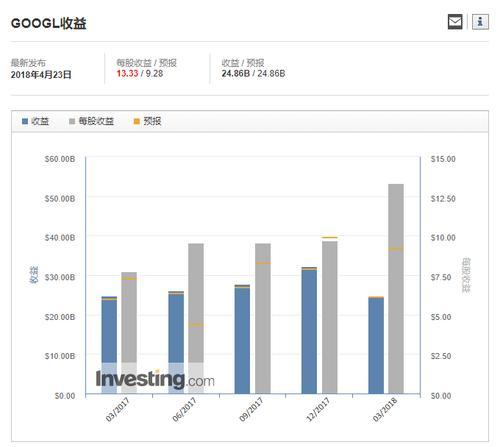Click the 每股收益 / 预报 header label

click(x=146, y=63)
